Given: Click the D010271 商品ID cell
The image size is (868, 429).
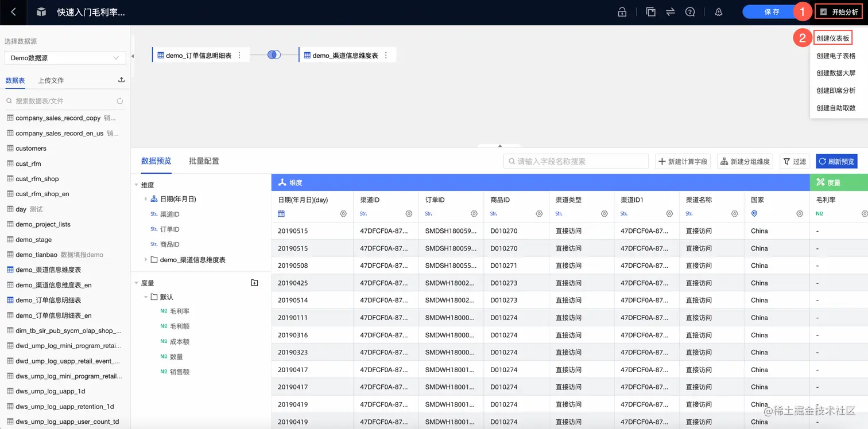Looking at the screenshot, I should click(x=516, y=266).
